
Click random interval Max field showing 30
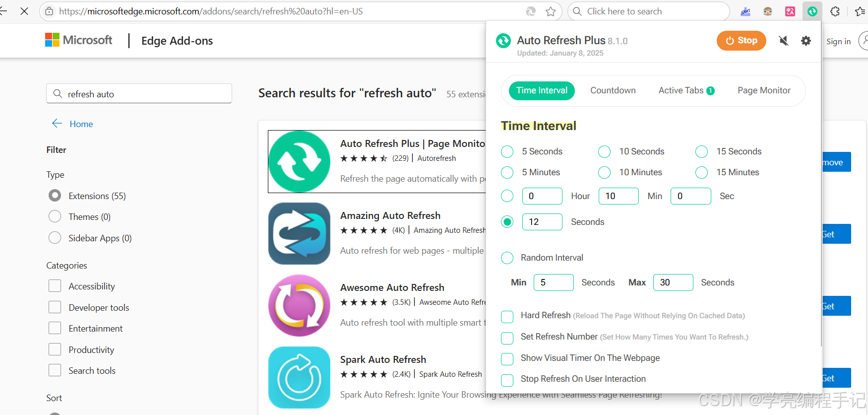tap(673, 282)
